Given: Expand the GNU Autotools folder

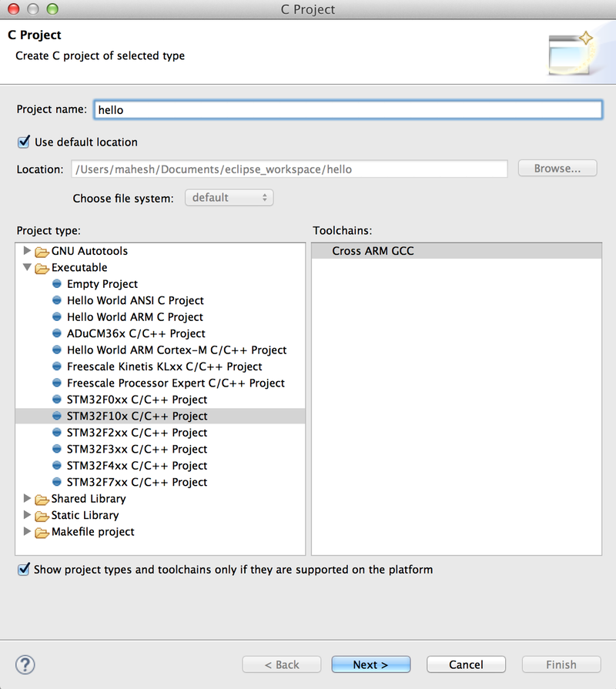Looking at the screenshot, I should click(28, 251).
